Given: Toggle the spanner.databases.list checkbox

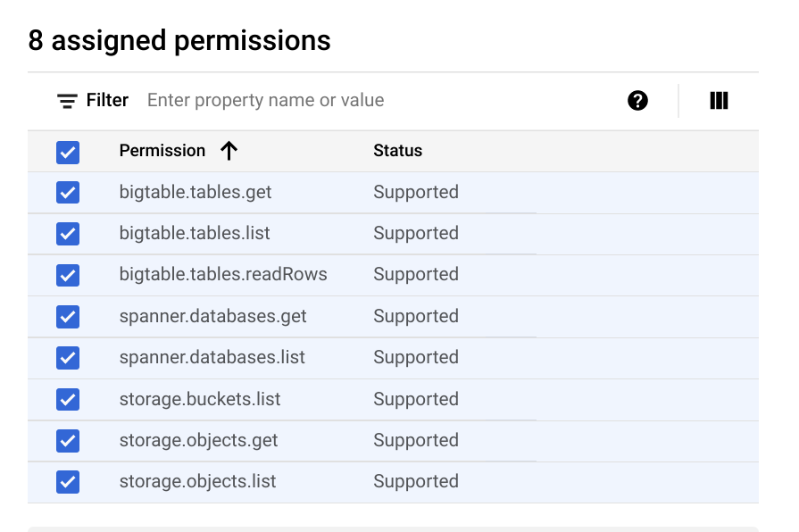Looking at the screenshot, I should click(68, 358).
